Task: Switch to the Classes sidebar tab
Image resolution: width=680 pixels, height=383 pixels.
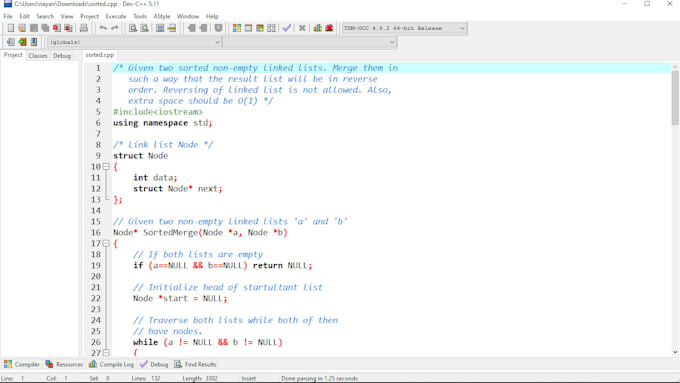Action: [38, 56]
